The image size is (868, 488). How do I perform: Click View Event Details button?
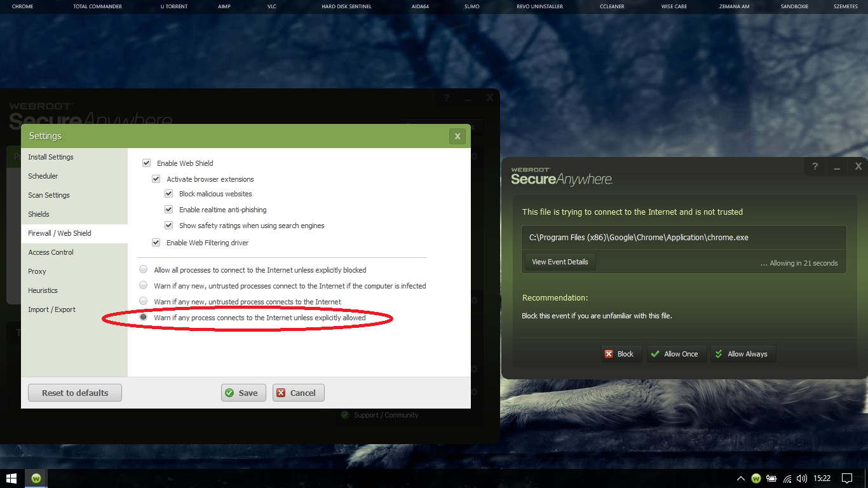[x=560, y=262]
